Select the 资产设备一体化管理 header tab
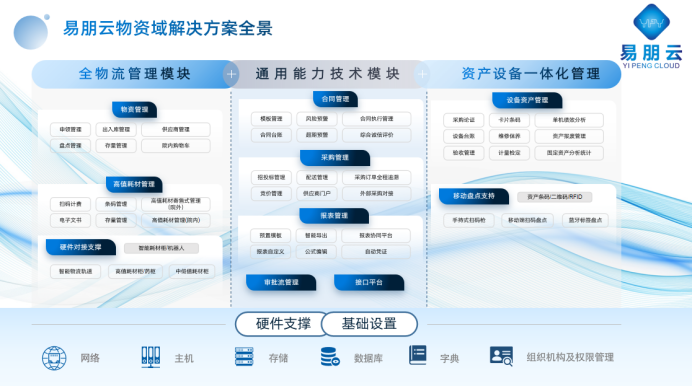 pos(525,74)
